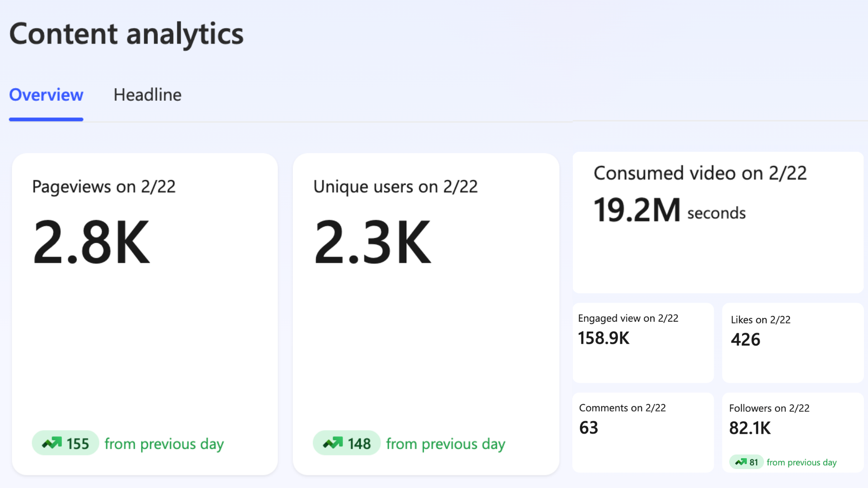Click the 158.9K engaged view number
The width and height of the screenshot is (868, 488).
pos(604,338)
